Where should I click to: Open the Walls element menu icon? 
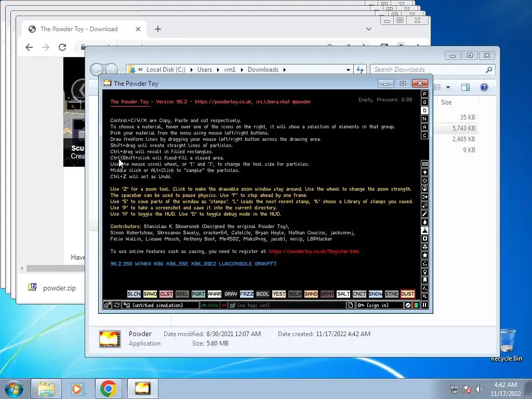pyautogui.click(x=424, y=164)
